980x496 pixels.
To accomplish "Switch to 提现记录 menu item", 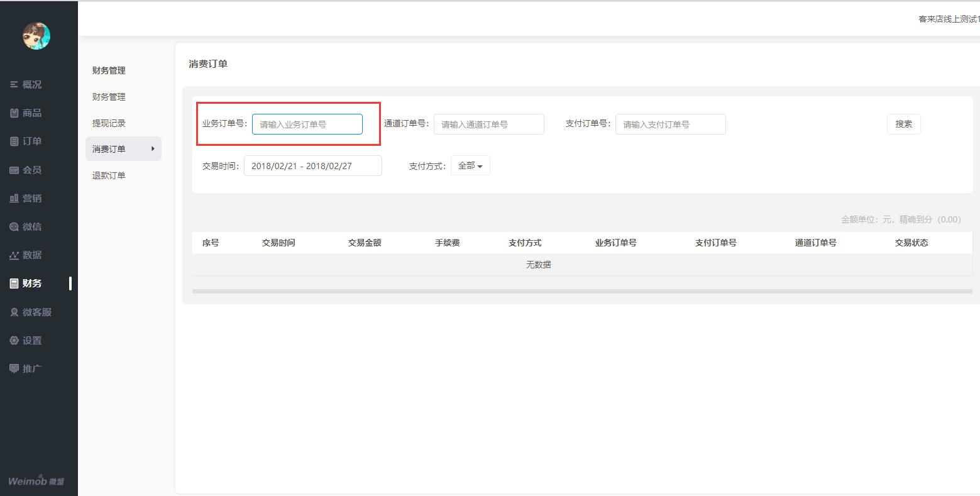I will [x=109, y=123].
